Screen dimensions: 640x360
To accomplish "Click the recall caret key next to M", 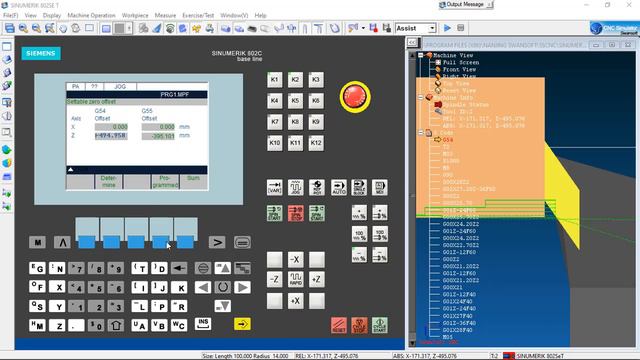I will [62, 242].
